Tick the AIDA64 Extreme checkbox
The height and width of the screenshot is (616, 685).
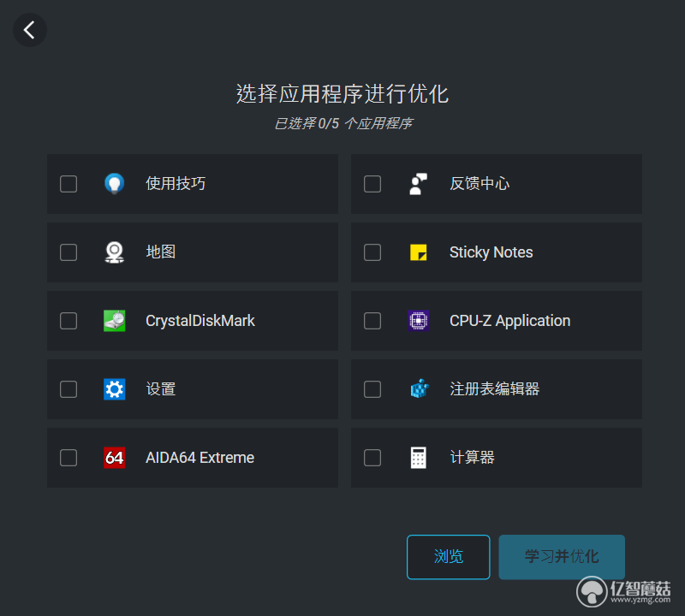pos(68,458)
